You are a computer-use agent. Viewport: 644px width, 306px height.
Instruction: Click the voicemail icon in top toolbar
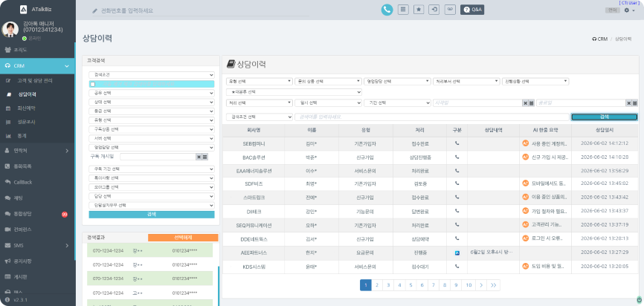coord(450,10)
